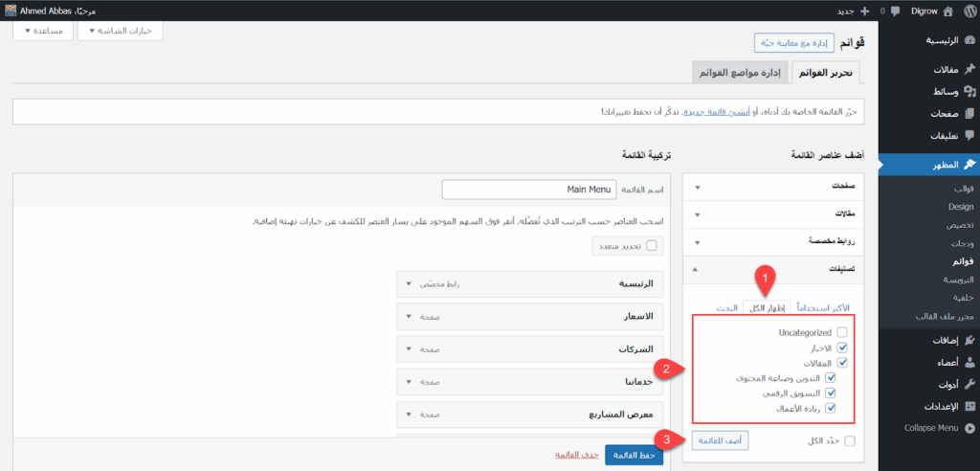Select the الأكثر استخداماً most used tab
This screenshot has width=980, height=471.
[826, 307]
